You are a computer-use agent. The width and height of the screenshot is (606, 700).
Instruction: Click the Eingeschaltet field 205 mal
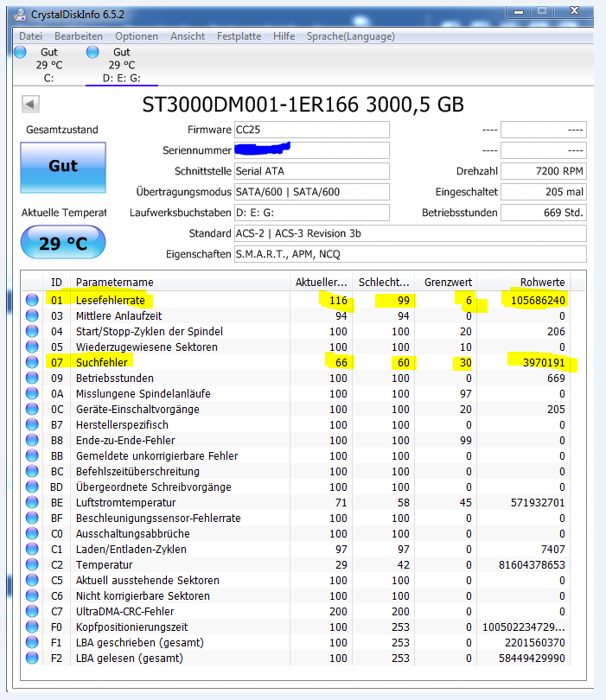pos(544,192)
